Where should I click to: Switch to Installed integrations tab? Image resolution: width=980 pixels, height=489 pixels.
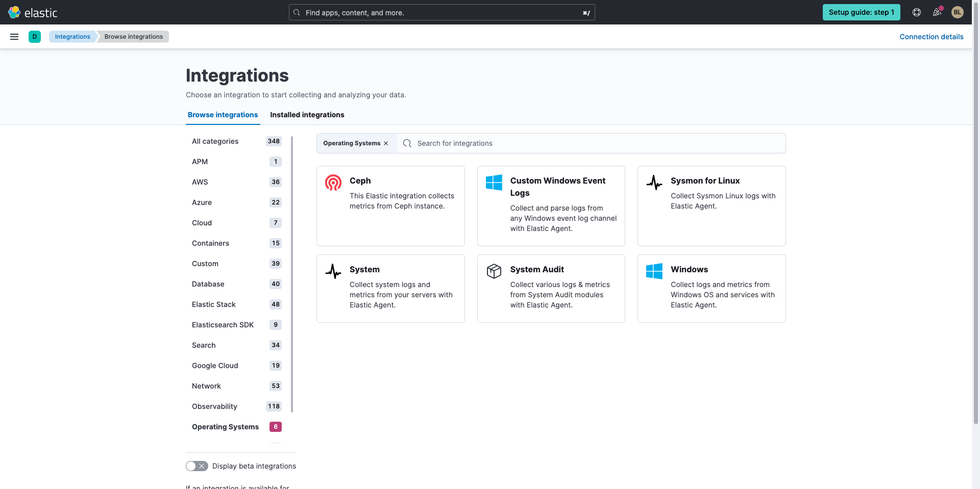tap(307, 115)
